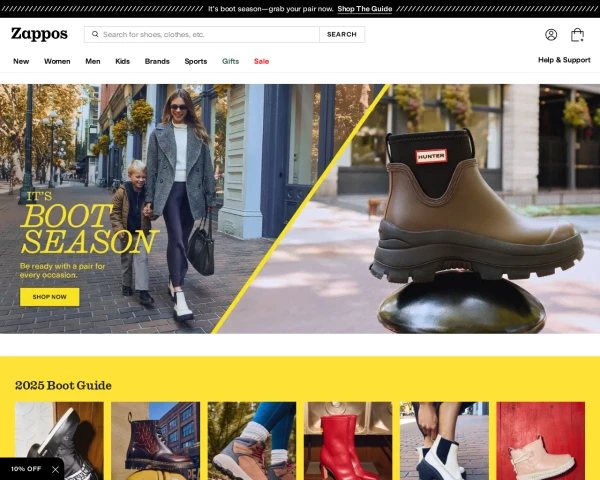The width and height of the screenshot is (600, 480).
Task: Click the Hunter boot hero image
Action: tap(476, 207)
